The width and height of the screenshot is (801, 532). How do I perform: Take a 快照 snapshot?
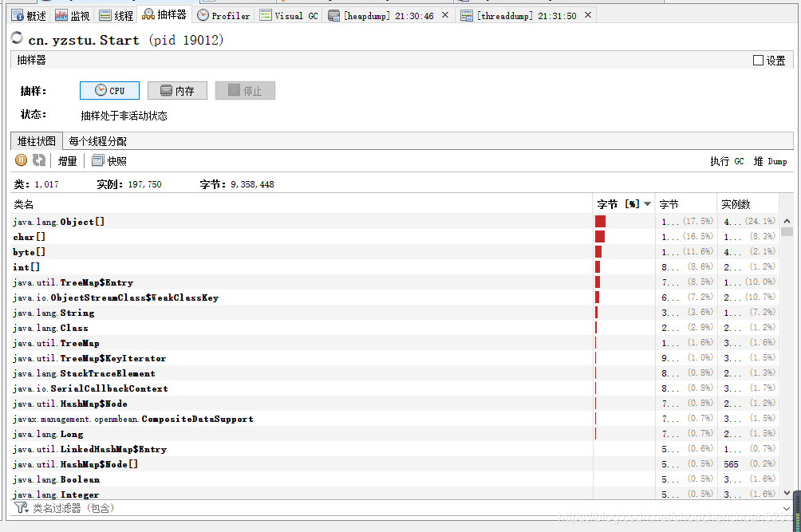tap(109, 161)
